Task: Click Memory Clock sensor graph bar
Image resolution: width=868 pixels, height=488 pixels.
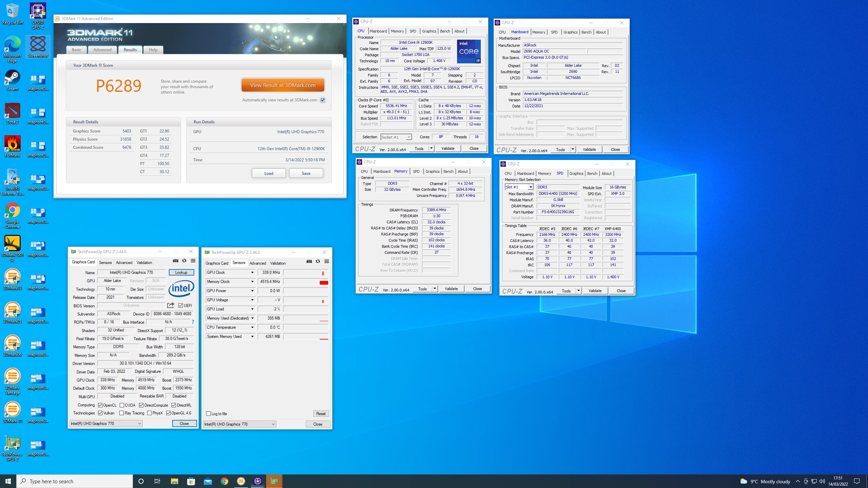Action: [305, 282]
